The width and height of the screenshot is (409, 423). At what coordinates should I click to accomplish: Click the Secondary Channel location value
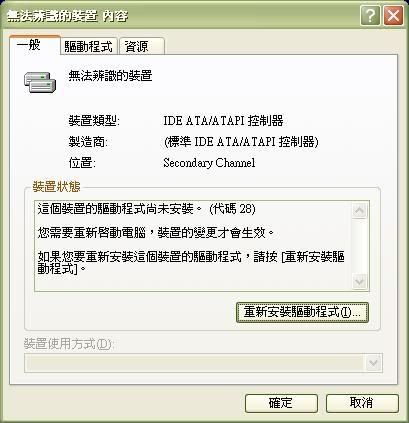pos(209,163)
